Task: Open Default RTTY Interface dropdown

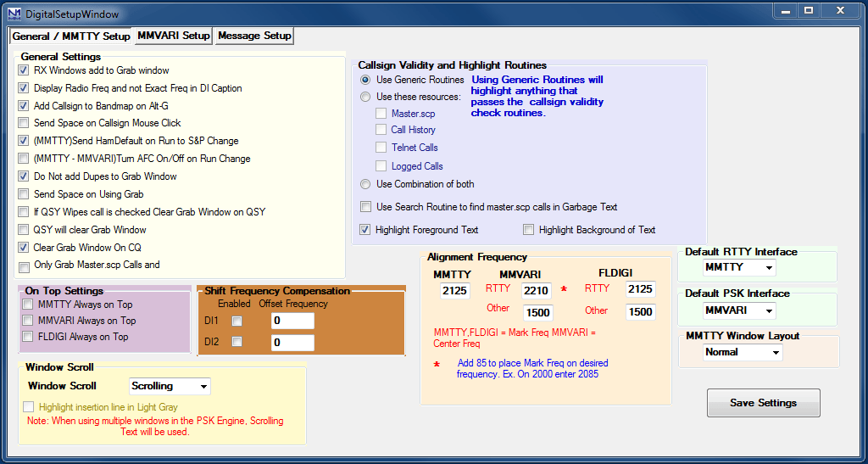Action: point(739,267)
